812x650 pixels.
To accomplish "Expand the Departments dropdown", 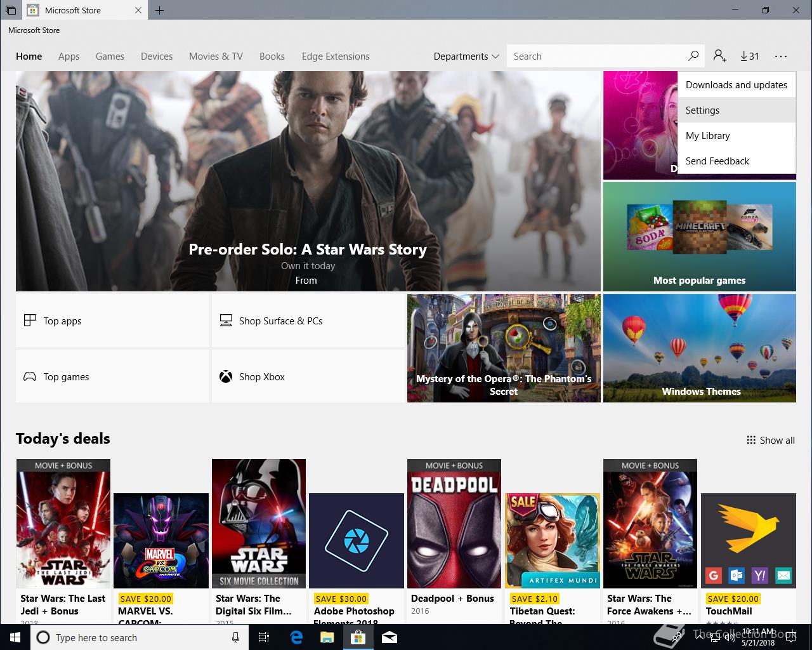I will click(466, 56).
